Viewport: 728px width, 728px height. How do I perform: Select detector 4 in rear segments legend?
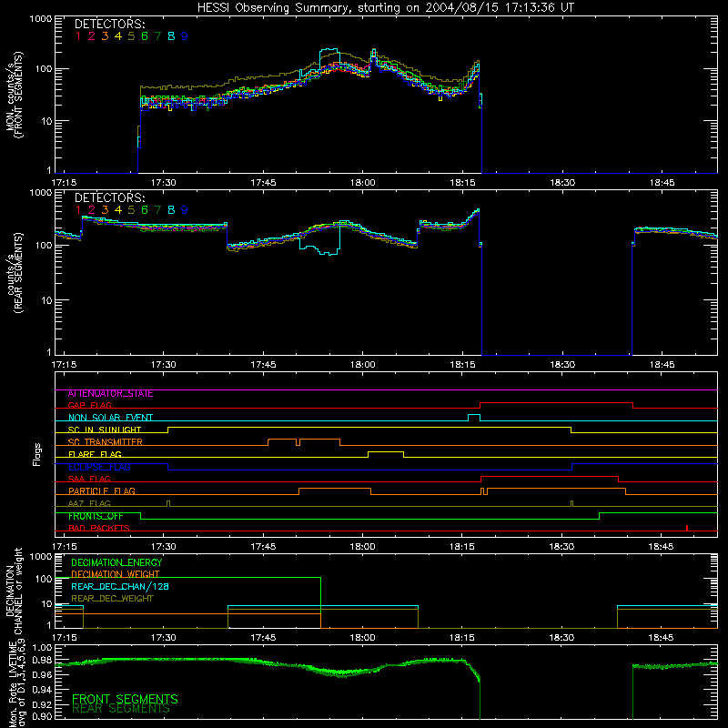point(118,210)
